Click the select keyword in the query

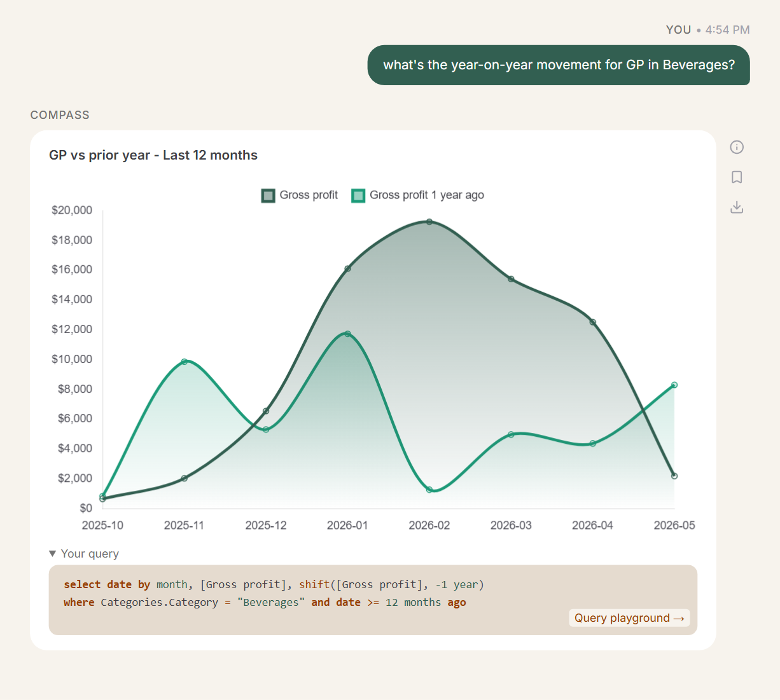click(x=82, y=584)
